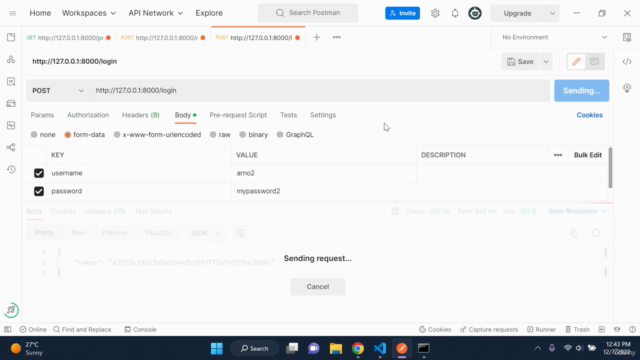Viewport: 640px width, 360px height.
Task: Click the Invite button
Action: click(x=402, y=13)
